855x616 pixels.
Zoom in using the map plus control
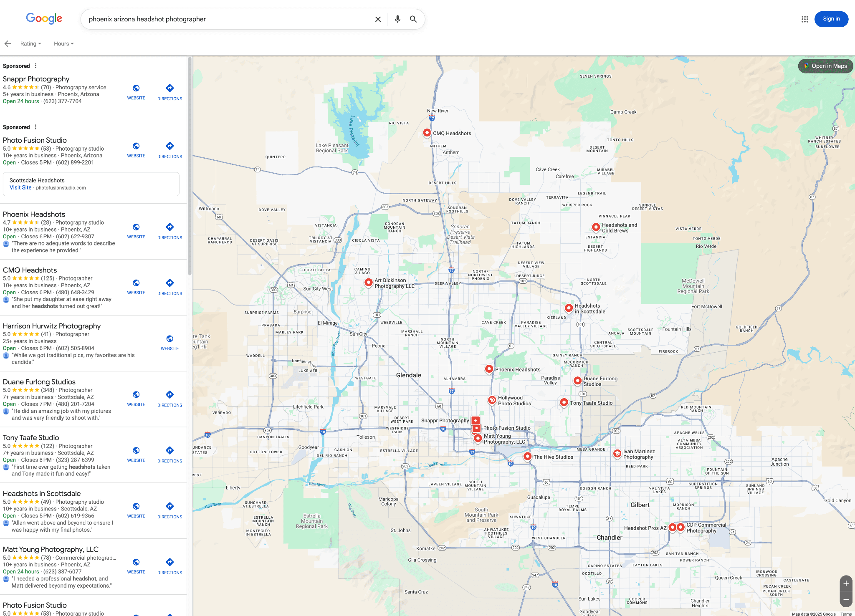click(846, 583)
